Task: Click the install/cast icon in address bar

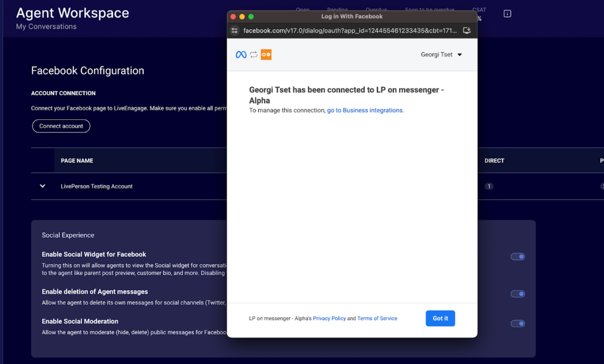Action: [467, 30]
